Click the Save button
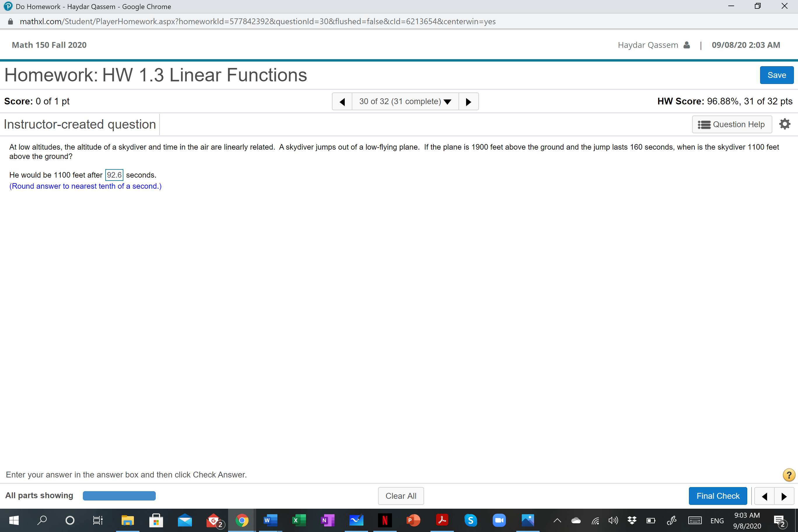The image size is (798, 532). [776, 75]
